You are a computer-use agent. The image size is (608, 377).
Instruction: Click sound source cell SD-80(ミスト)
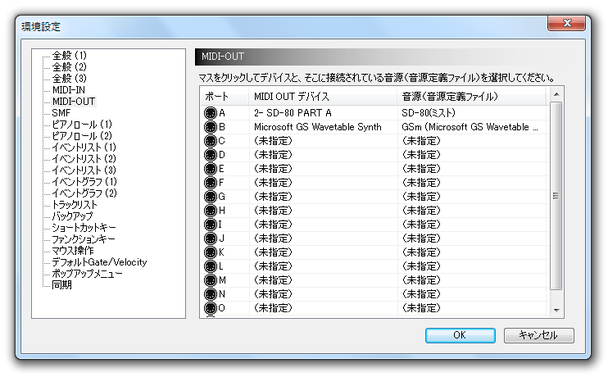472,113
